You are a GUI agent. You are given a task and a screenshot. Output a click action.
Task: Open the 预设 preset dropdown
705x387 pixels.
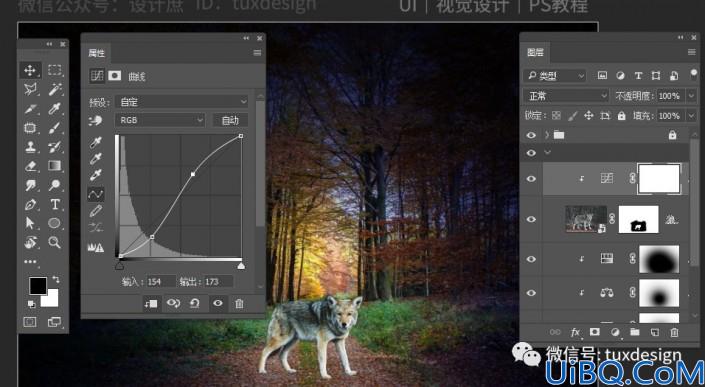click(182, 102)
